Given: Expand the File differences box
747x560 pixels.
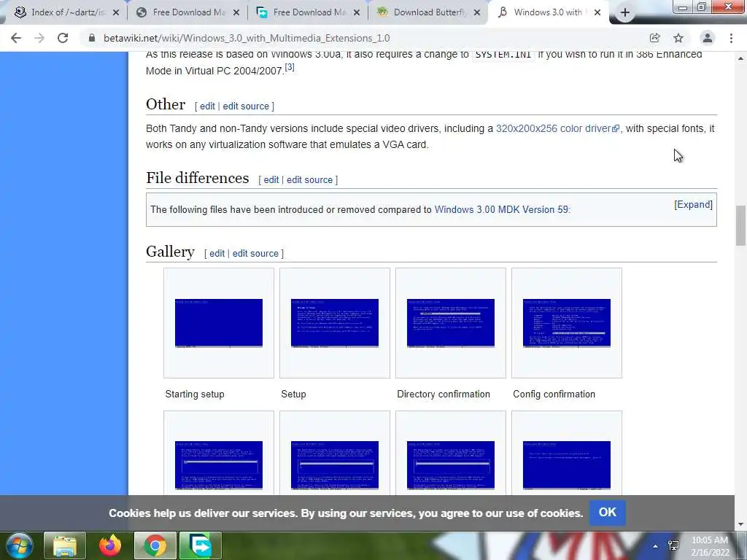Looking at the screenshot, I should tap(693, 205).
